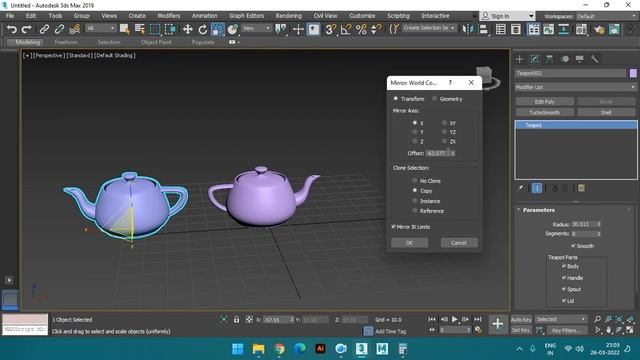Activate the Select and Link tool
Screen dimensions: 640x360
(44, 29)
